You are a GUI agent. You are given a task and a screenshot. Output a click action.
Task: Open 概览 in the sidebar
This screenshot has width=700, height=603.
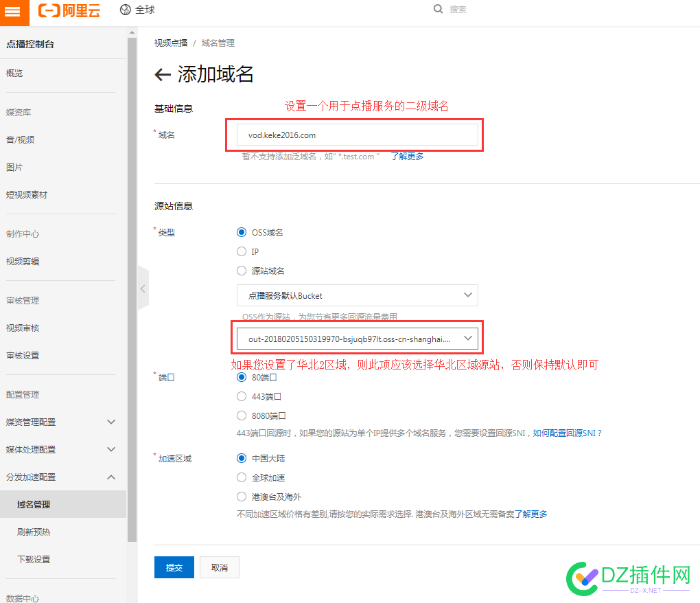[14, 73]
